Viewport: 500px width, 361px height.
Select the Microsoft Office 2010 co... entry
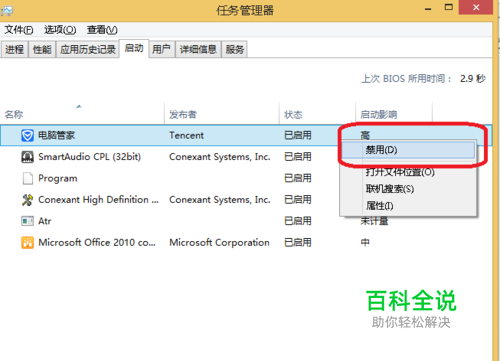click(x=97, y=243)
